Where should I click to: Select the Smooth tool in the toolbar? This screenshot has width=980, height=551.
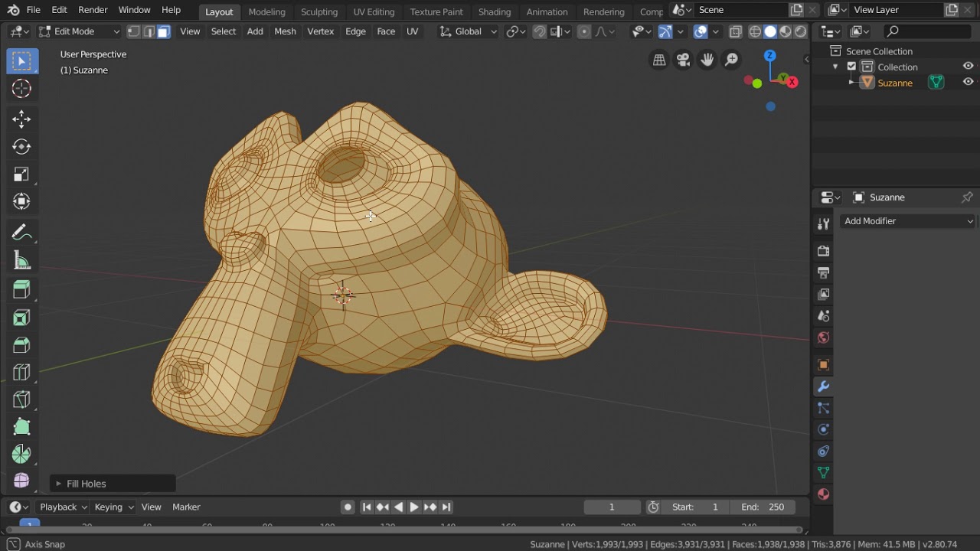click(x=21, y=481)
